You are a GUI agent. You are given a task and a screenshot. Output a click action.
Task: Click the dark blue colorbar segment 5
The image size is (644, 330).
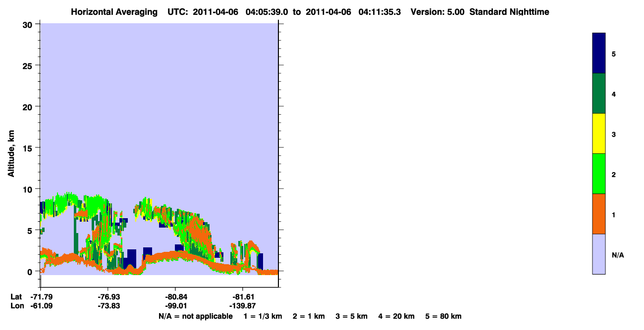(599, 53)
